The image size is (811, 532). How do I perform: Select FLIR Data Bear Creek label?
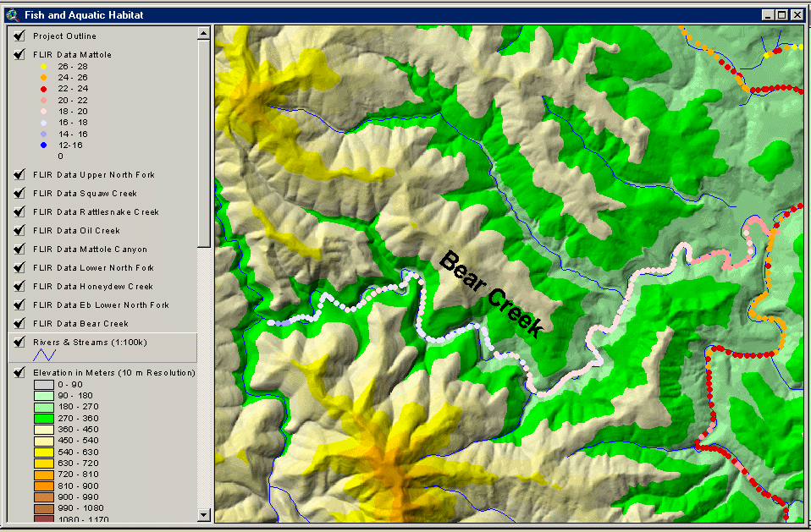tap(80, 324)
